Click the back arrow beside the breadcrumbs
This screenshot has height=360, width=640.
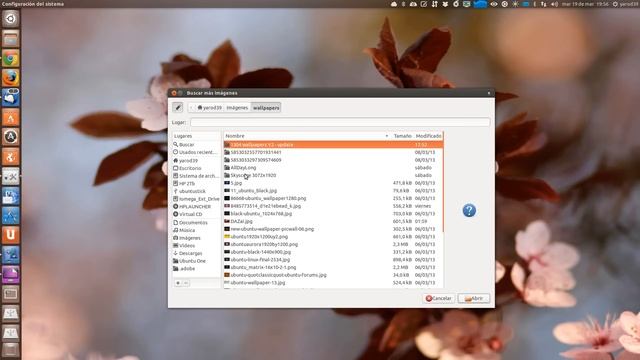191,108
